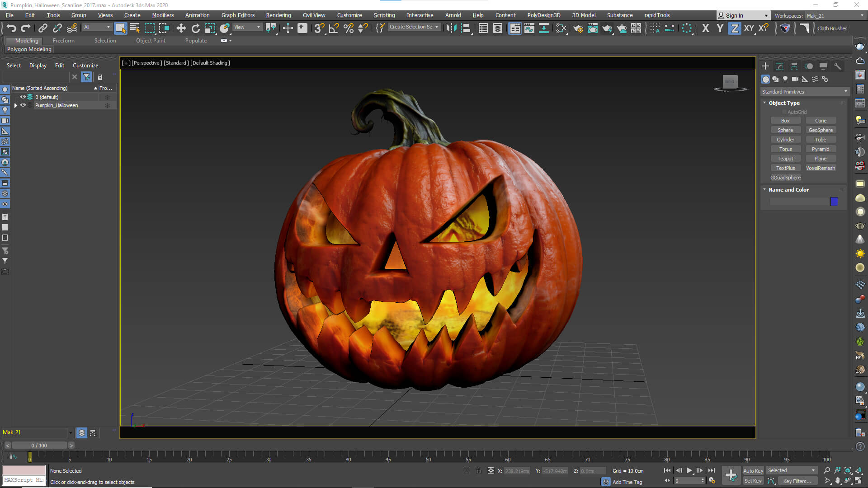Play the animation

tap(689, 470)
